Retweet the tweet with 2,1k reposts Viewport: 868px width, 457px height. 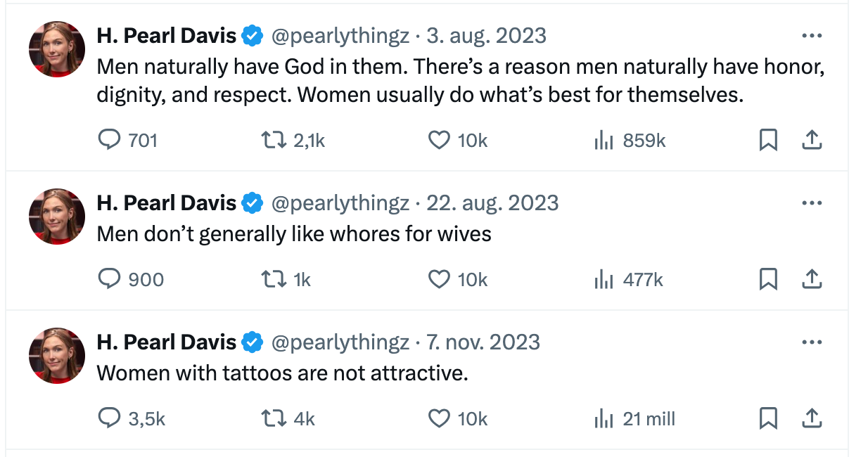(293, 141)
